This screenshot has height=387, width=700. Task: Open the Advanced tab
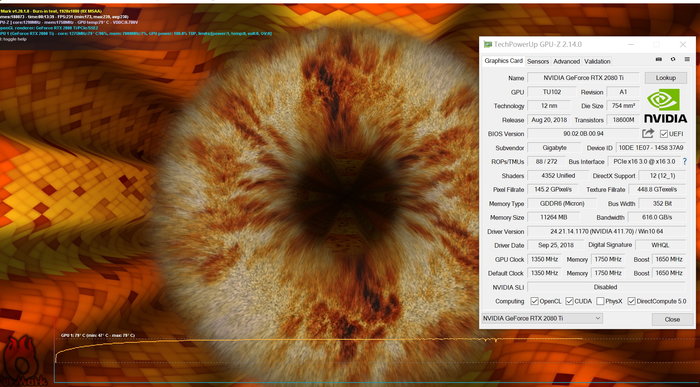pyautogui.click(x=567, y=62)
